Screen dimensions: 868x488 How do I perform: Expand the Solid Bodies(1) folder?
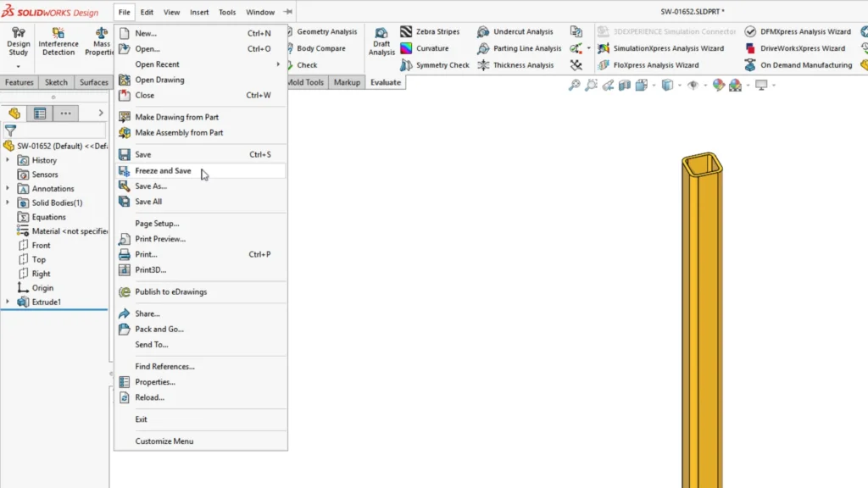[x=8, y=202]
